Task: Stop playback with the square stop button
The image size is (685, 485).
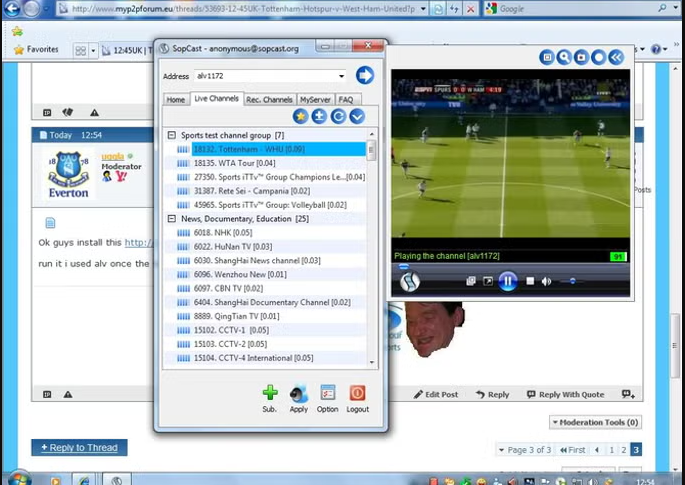Action: click(x=530, y=281)
